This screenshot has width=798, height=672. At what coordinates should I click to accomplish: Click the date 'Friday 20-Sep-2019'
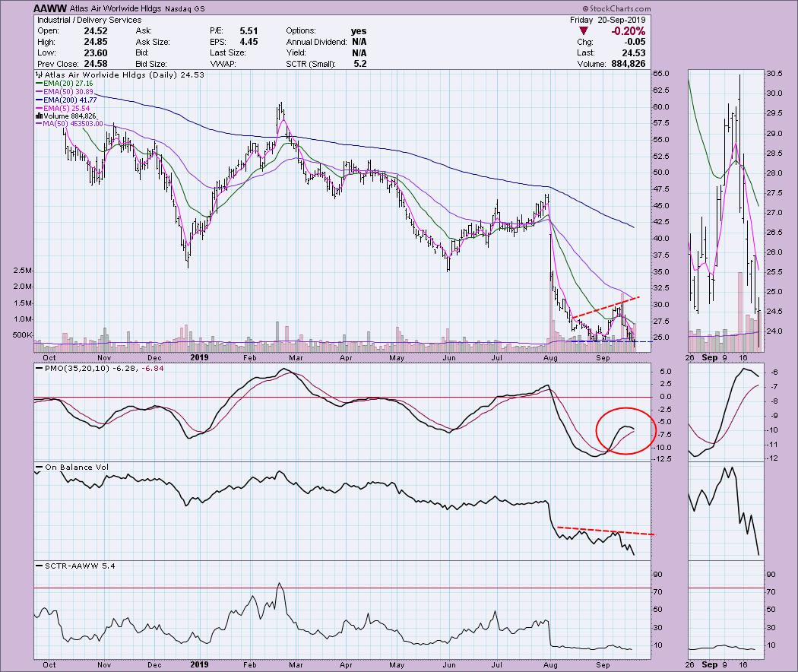pyautogui.click(x=608, y=20)
